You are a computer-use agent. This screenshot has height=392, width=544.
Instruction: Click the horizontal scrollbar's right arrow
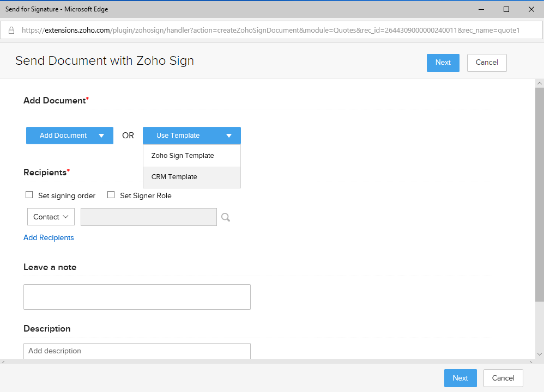[531, 362]
